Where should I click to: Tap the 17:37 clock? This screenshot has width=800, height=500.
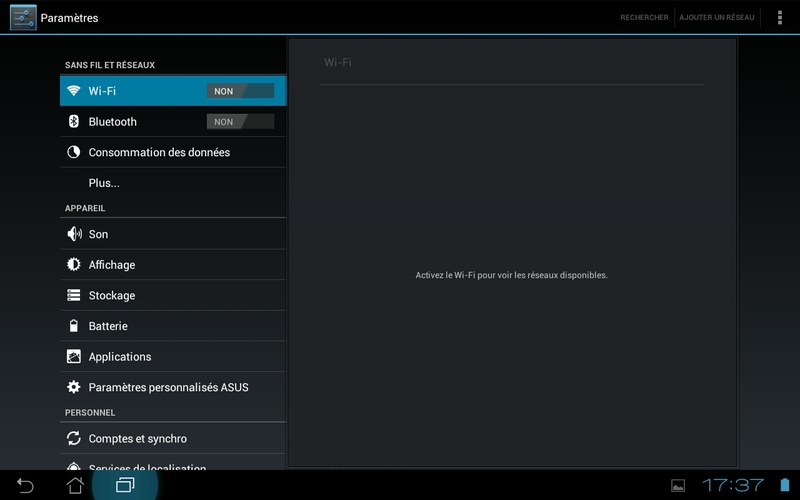coord(733,485)
